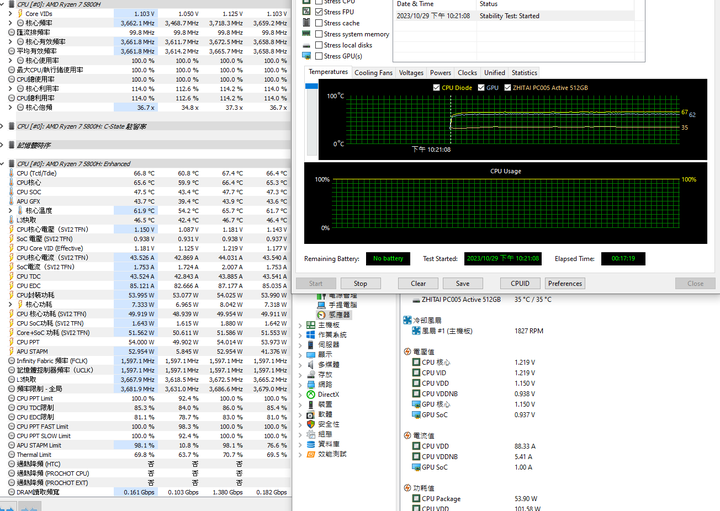Click the orange lightning icon beside 功耗值
Image resolution: width=720 pixels, height=511 pixels.
pyautogui.click(x=407, y=488)
